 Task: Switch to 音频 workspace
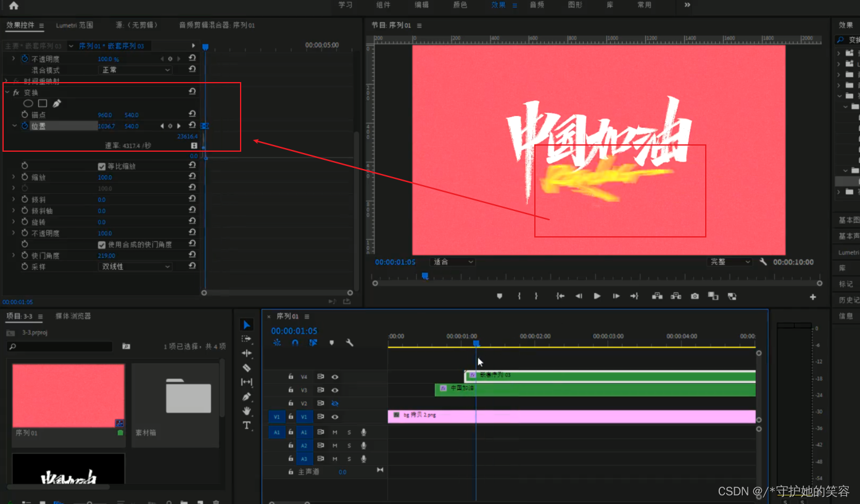click(x=537, y=5)
